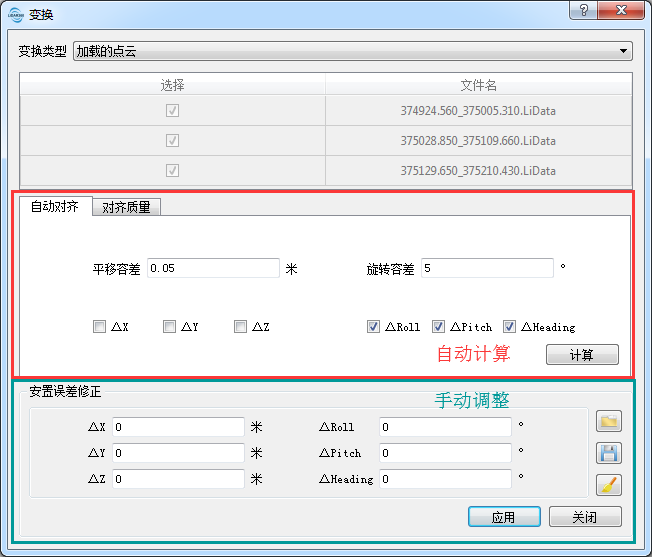The image size is (652, 557).
Task: Click the 计算 button
Action: pyautogui.click(x=582, y=355)
